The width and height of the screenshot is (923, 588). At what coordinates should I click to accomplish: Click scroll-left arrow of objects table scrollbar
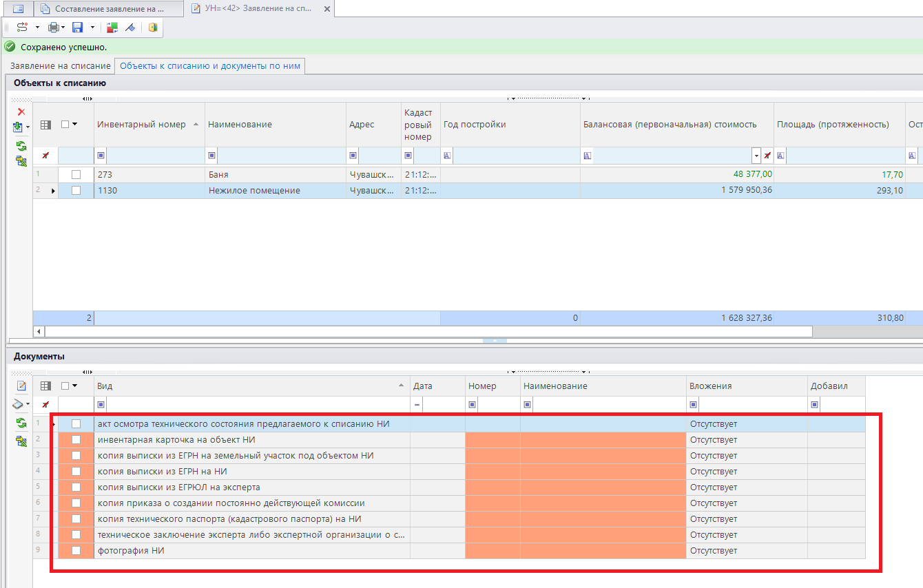tap(39, 332)
